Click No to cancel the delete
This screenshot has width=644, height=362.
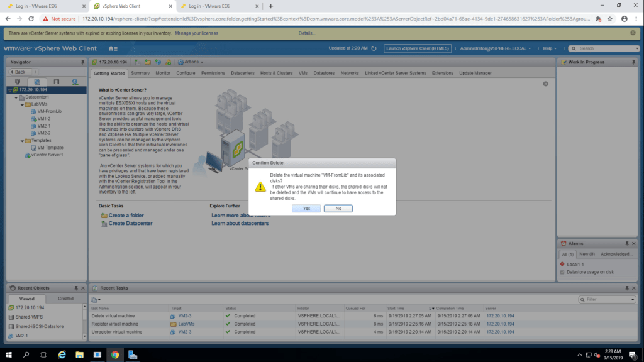338,208
